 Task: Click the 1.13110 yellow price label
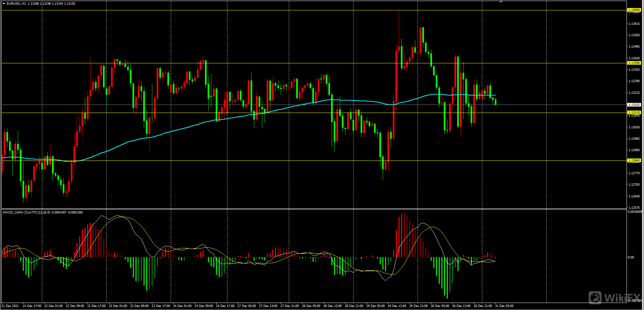click(634, 113)
